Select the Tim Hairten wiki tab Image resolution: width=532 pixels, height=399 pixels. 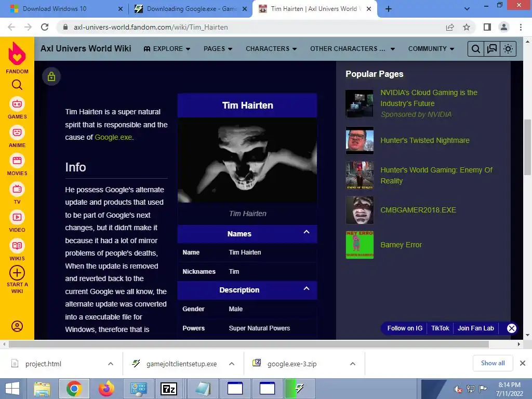tap(314, 9)
